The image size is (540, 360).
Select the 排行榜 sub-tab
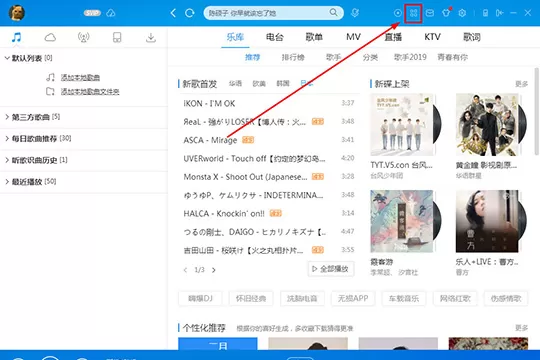(293, 57)
